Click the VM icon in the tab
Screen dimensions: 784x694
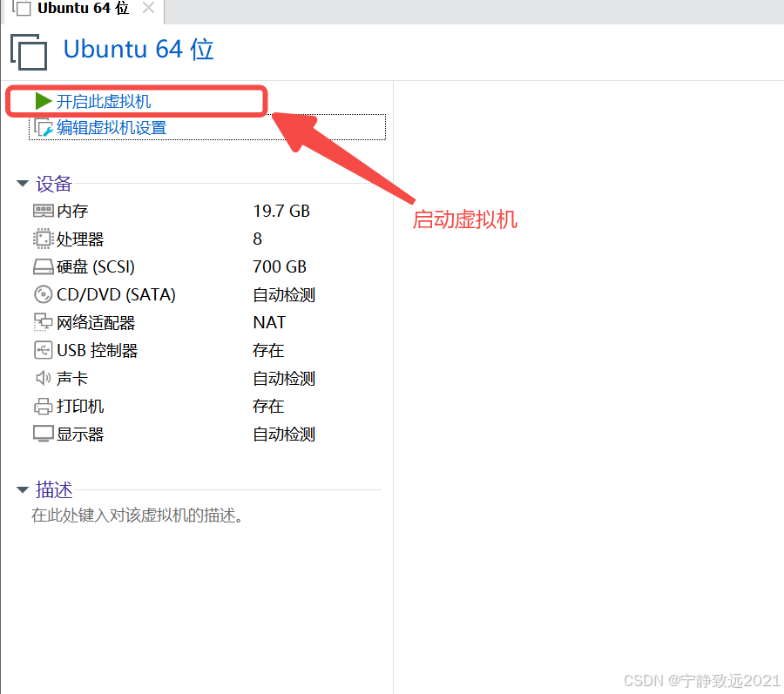point(22,8)
